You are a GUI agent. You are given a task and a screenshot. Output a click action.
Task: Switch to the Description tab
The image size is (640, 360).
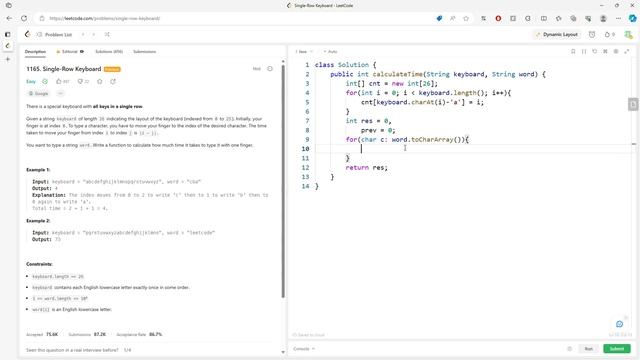[x=35, y=52]
